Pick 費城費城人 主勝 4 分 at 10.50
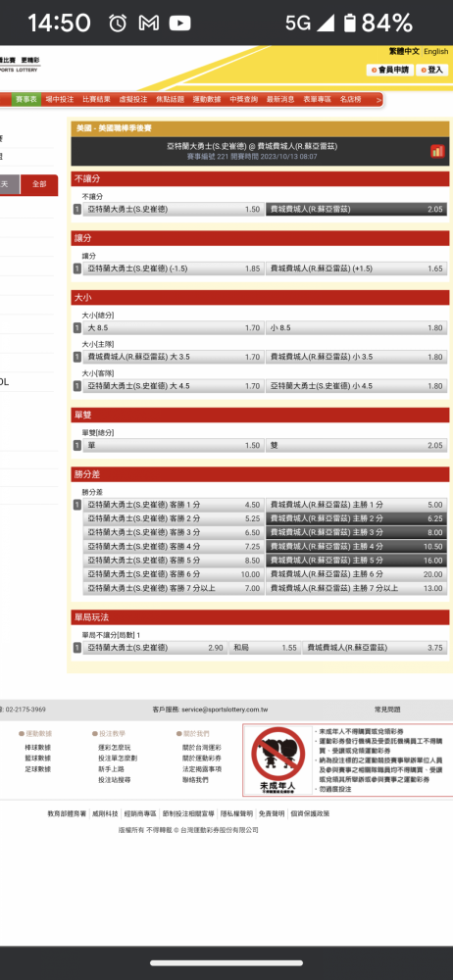The height and width of the screenshot is (980, 453). point(357,546)
